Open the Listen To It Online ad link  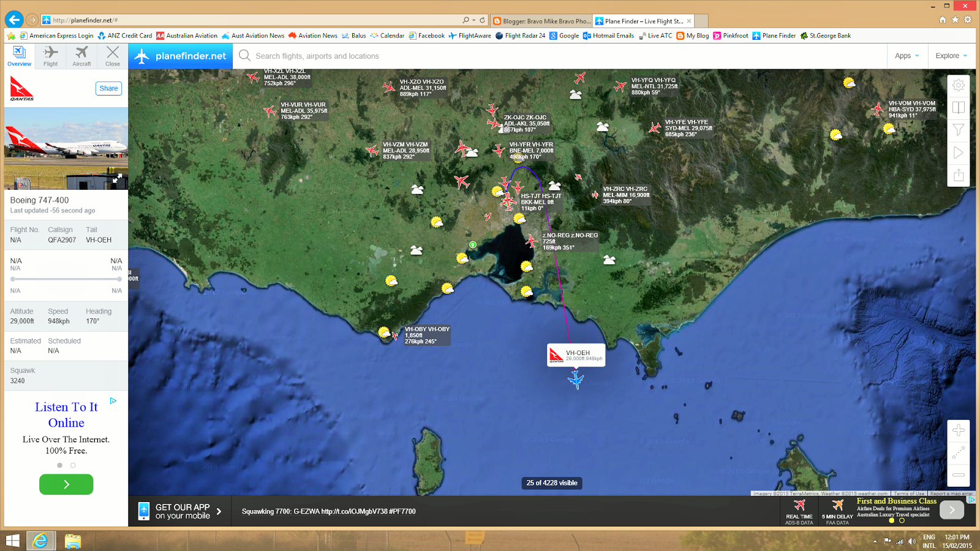66,415
